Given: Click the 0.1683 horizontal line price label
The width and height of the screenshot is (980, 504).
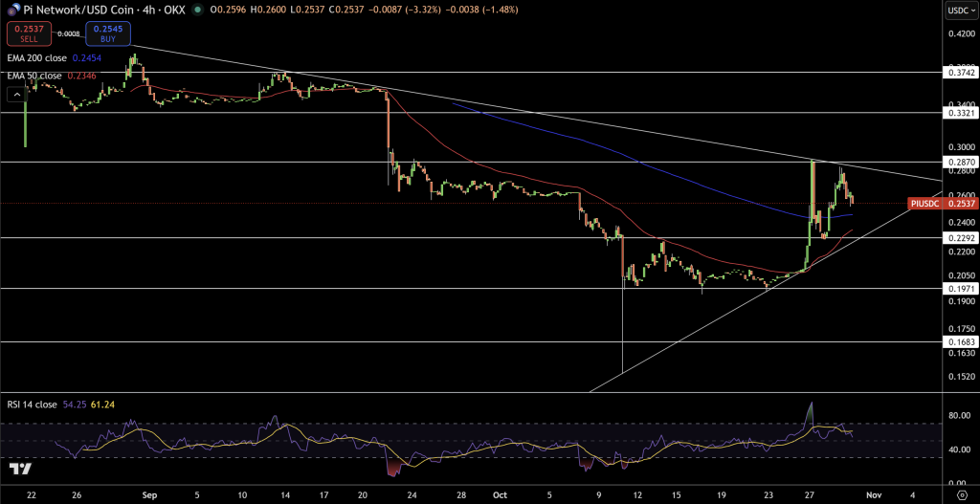Looking at the screenshot, I should click(x=959, y=342).
